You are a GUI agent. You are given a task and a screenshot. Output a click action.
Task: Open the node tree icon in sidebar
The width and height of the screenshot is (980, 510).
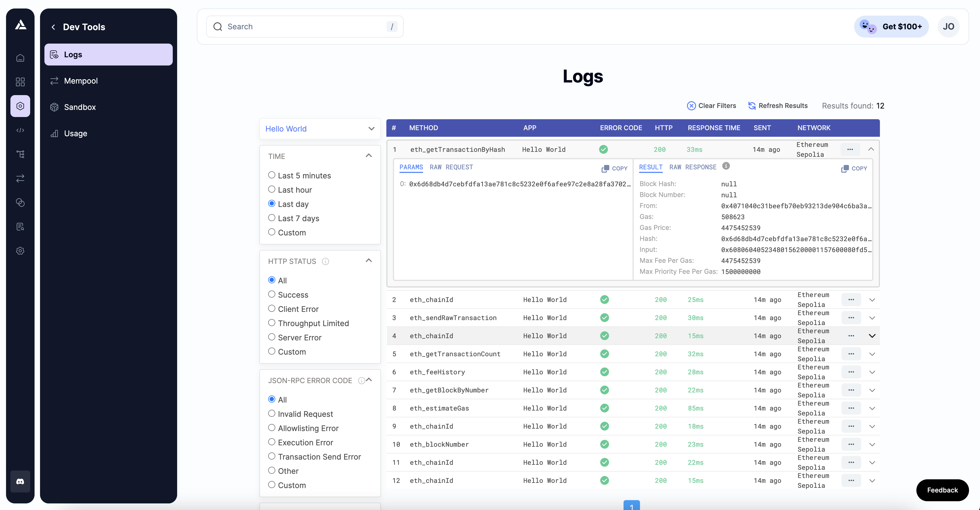20,154
